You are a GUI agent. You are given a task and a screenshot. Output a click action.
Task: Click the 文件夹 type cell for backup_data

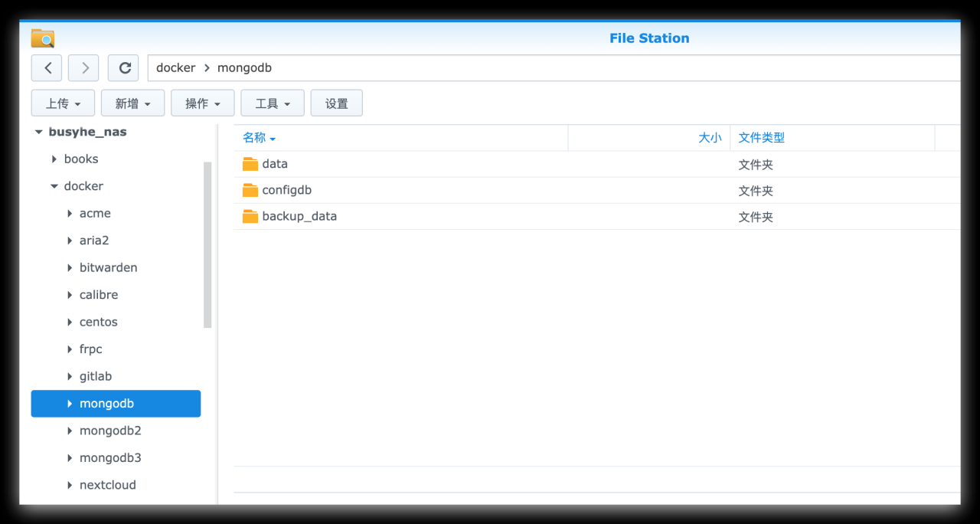pyautogui.click(x=756, y=217)
